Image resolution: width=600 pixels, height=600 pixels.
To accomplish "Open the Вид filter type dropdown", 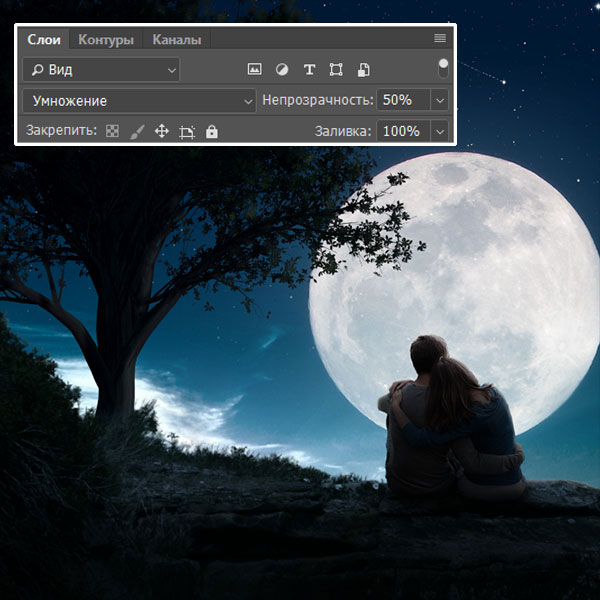I will (x=101, y=70).
